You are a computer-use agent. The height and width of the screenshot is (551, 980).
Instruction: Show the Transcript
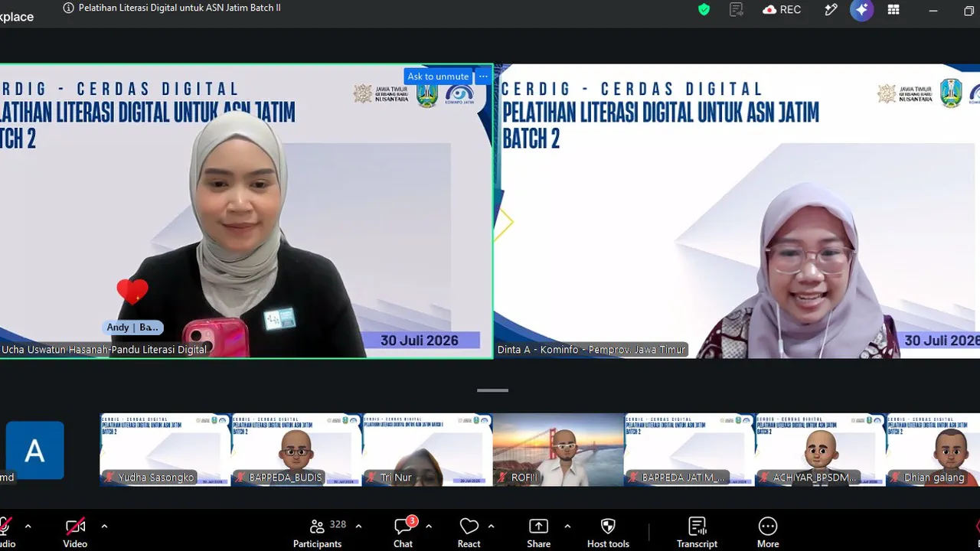[x=697, y=533]
